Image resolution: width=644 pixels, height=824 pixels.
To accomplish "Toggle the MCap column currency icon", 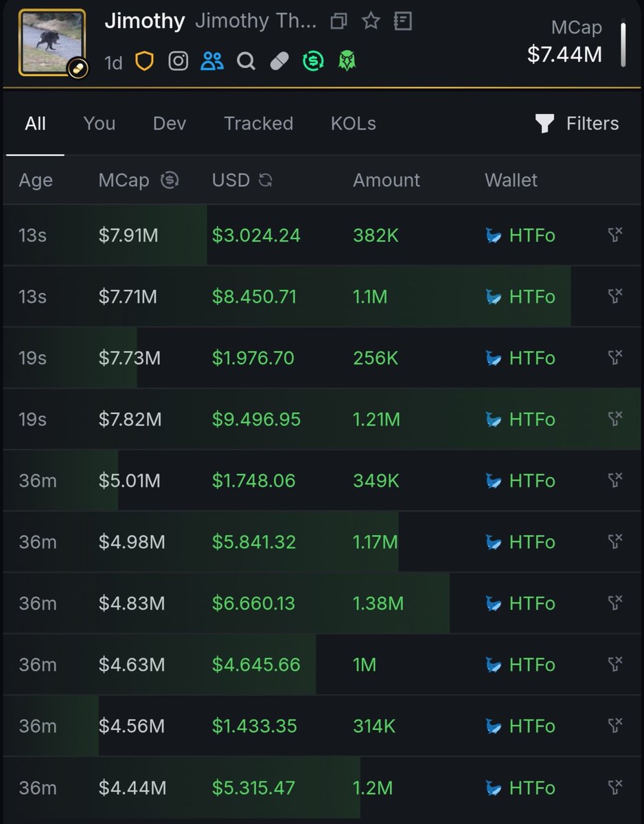I will (170, 181).
